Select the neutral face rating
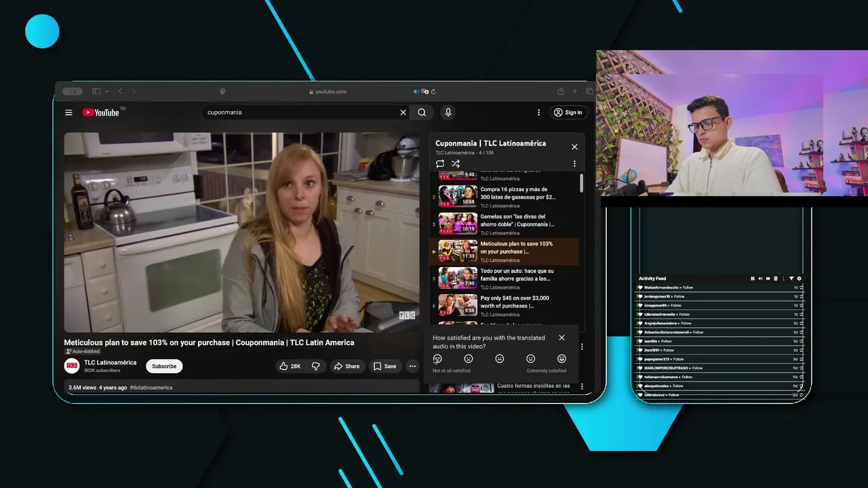 [500, 359]
